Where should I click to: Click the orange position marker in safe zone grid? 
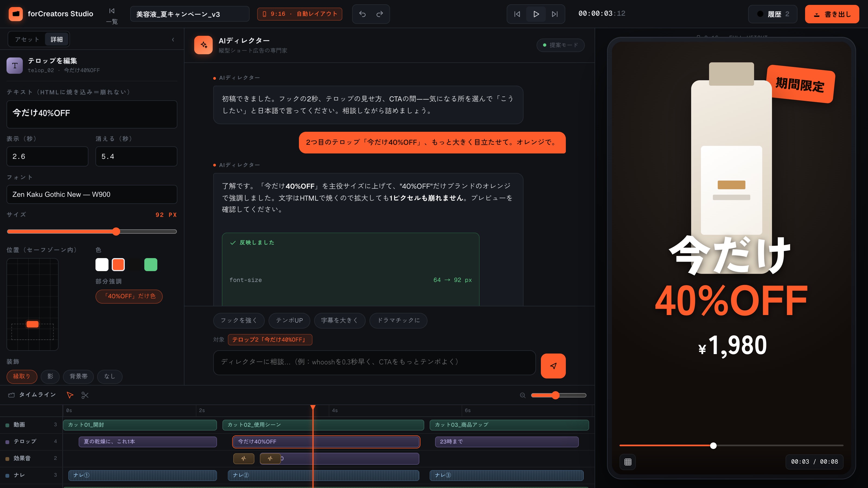tap(32, 324)
